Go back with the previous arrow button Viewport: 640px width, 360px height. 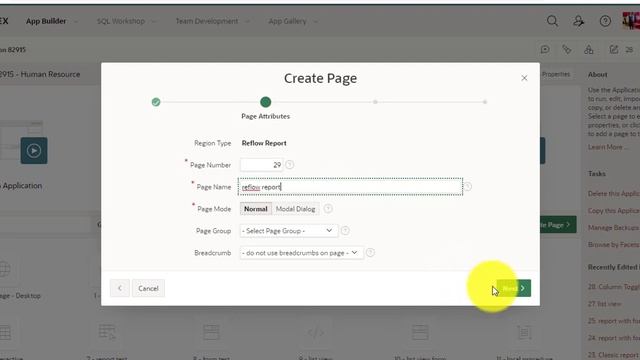pos(120,288)
